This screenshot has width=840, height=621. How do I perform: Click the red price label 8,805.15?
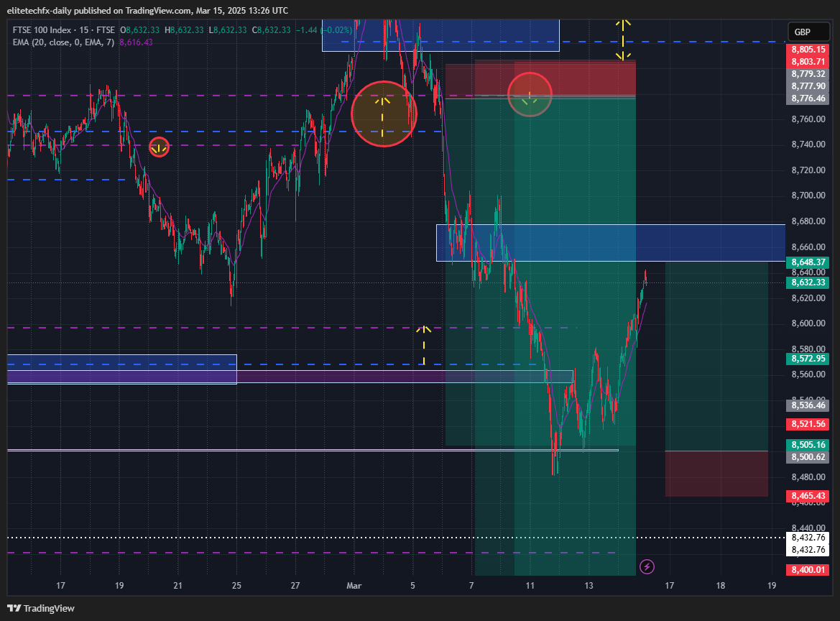[x=808, y=50]
